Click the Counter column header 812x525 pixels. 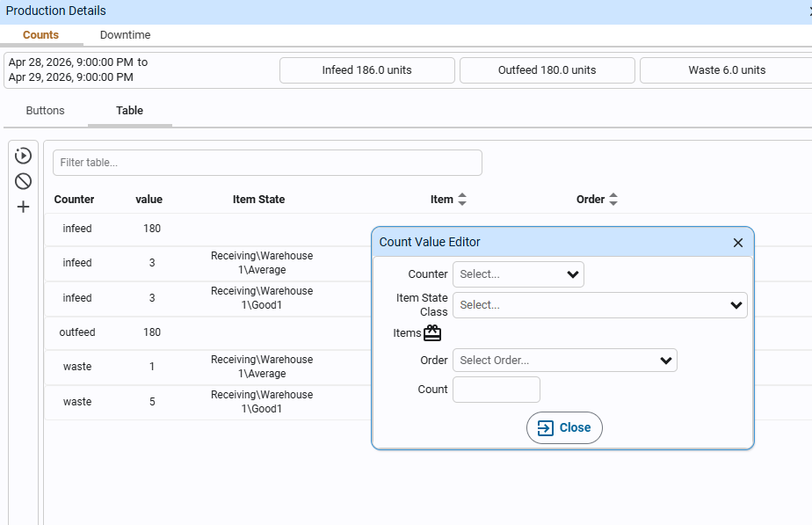[74, 199]
